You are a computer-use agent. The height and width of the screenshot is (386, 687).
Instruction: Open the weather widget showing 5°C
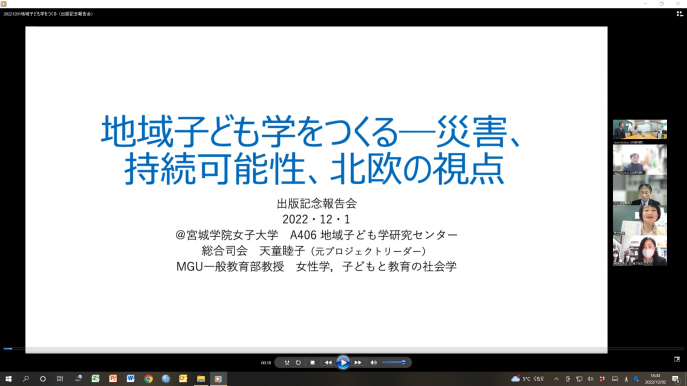point(528,379)
